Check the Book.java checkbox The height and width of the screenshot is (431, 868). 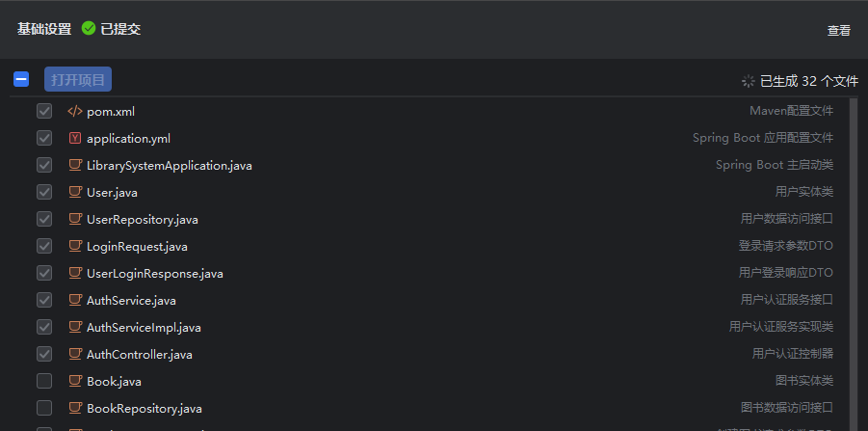[x=44, y=381]
